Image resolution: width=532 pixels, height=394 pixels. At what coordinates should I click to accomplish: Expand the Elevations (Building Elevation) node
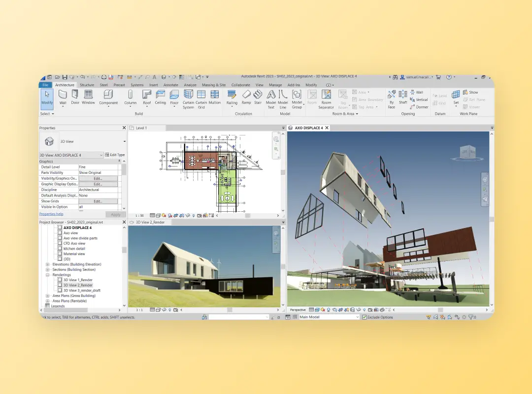click(48, 264)
